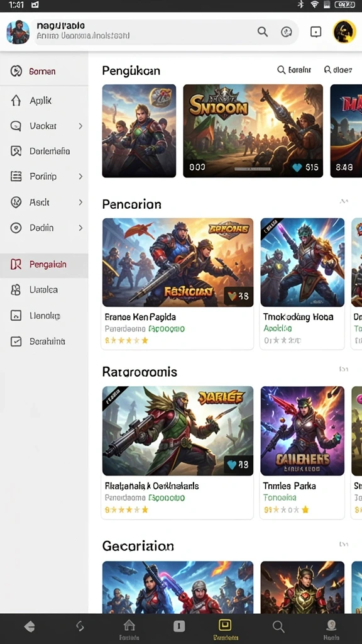Image resolution: width=362 pixels, height=644 pixels.
Task: Click star rating on Brange Ken Paplda
Action: coord(126,340)
